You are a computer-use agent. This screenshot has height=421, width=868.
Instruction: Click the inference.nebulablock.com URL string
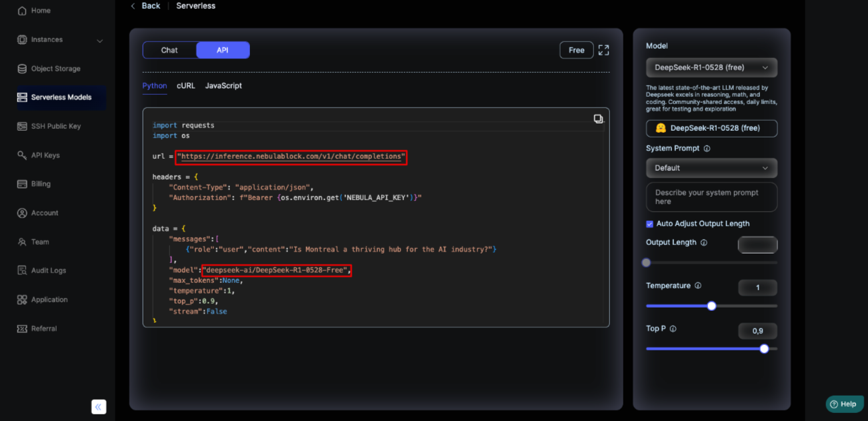291,157
